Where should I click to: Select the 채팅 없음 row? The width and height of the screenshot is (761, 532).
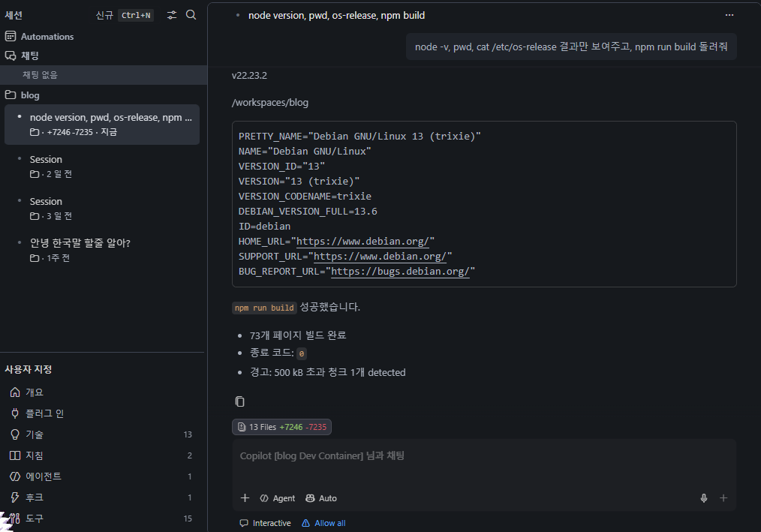[104, 75]
